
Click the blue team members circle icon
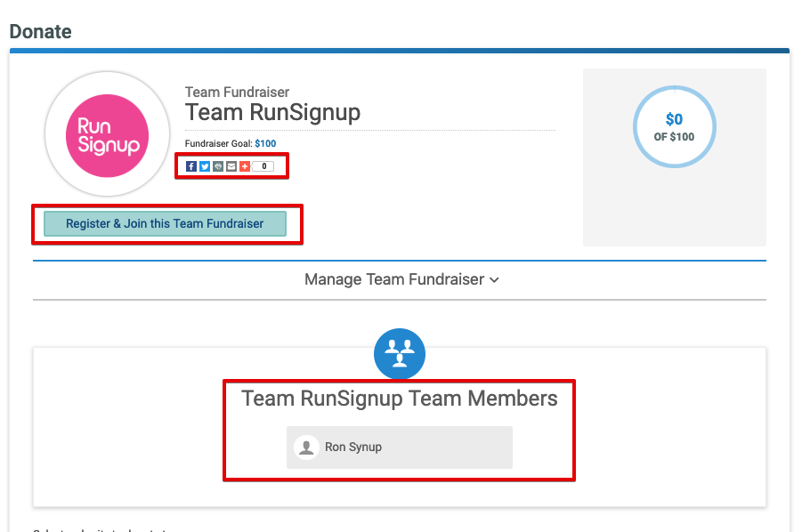[x=399, y=353]
